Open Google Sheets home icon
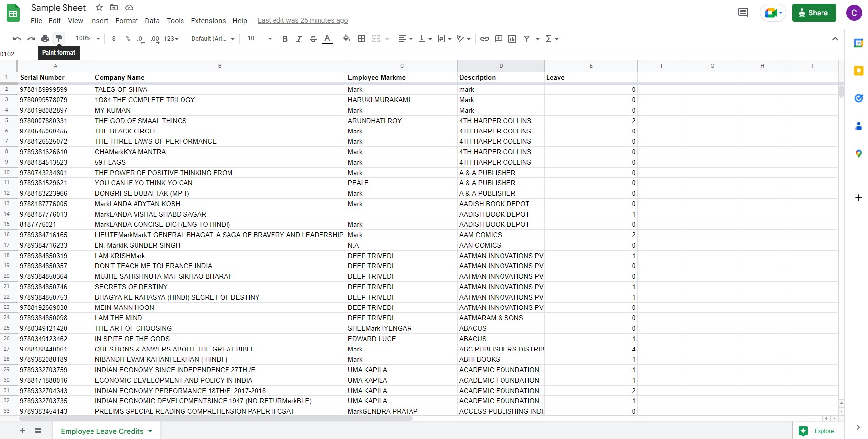The height and width of the screenshot is (439, 868). [x=13, y=13]
